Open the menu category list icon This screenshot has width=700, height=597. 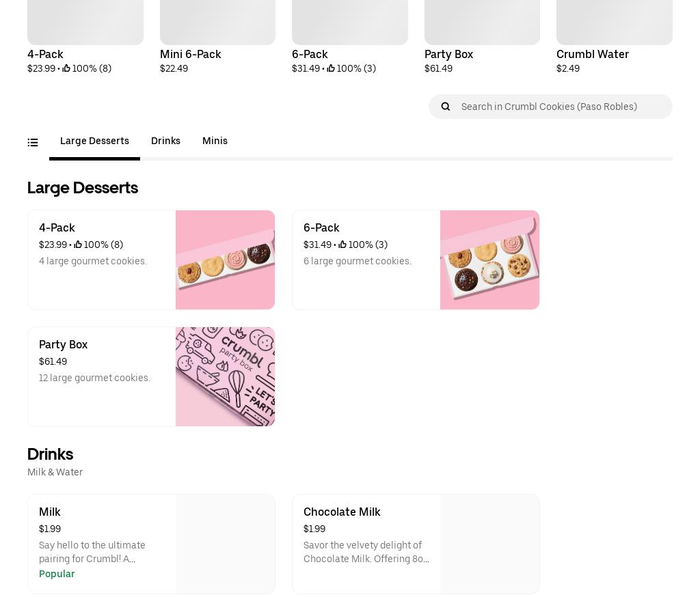click(x=33, y=142)
